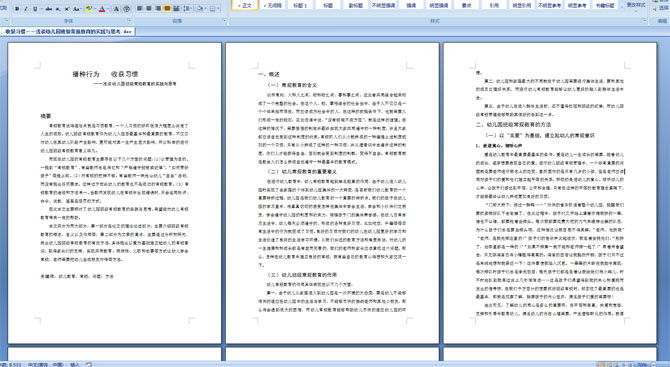Apply yellow text highlight color
Image resolution: width=670 pixels, height=367 pixels.
[89, 9]
